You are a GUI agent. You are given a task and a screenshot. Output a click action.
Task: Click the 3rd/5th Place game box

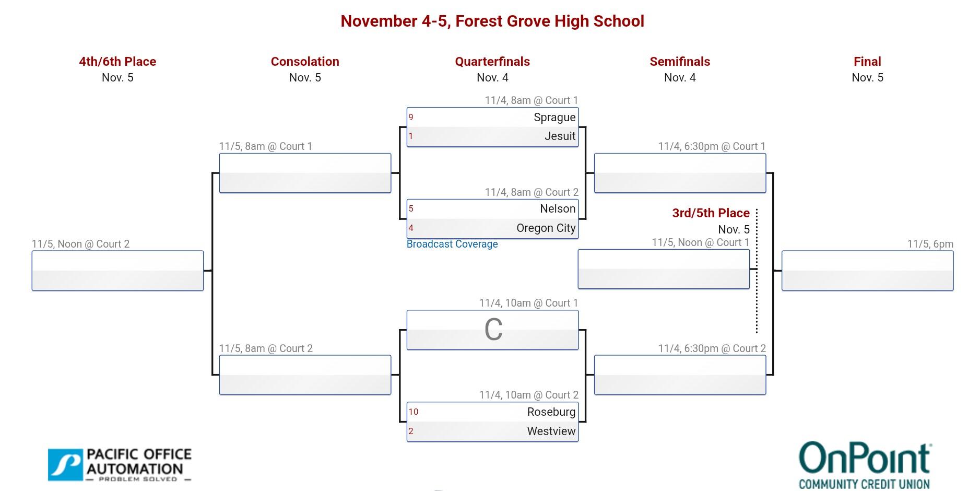(664, 269)
